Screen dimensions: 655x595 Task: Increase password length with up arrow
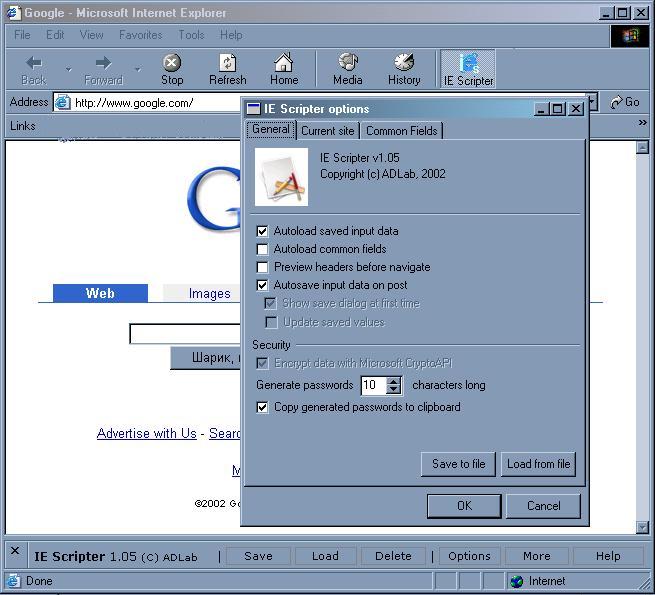pos(393,381)
